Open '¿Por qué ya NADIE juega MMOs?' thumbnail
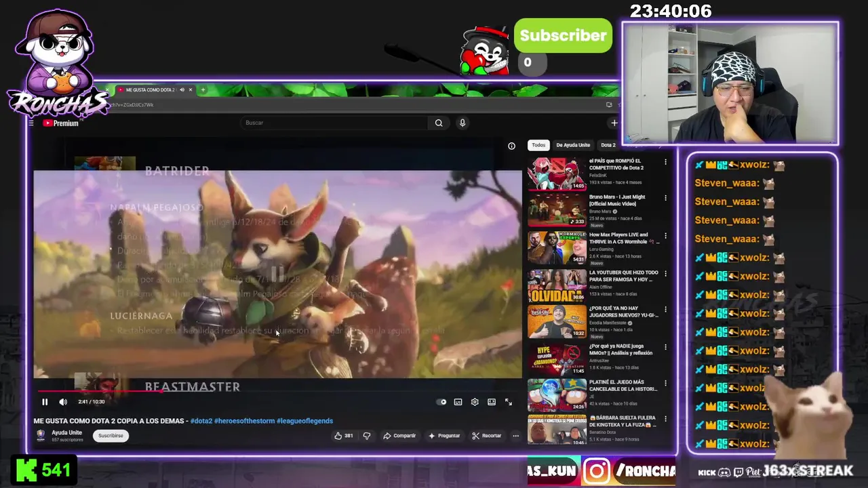 coord(557,359)
